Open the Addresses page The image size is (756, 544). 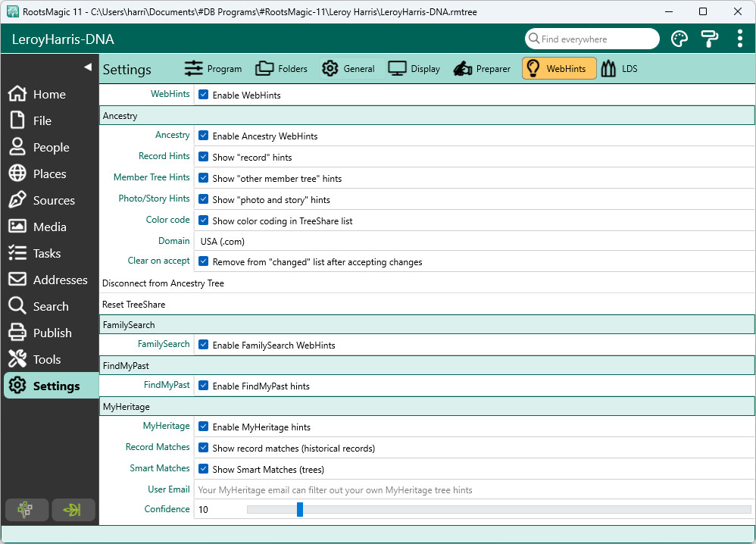coord(50,280)
